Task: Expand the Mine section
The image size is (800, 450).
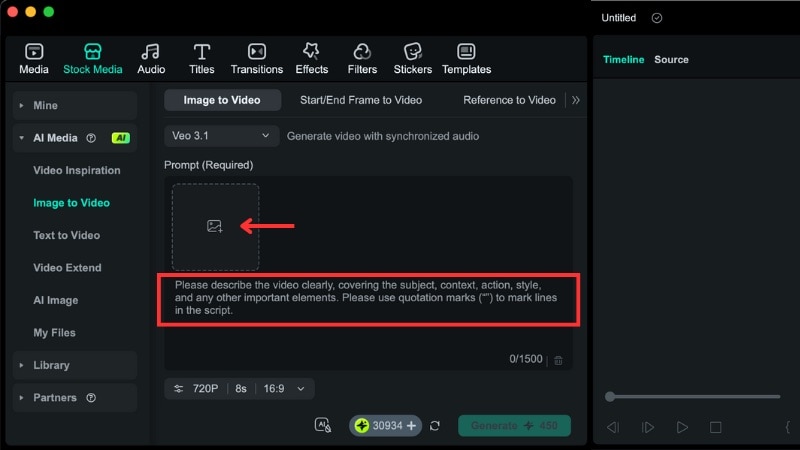Action: tap(21, 106)
